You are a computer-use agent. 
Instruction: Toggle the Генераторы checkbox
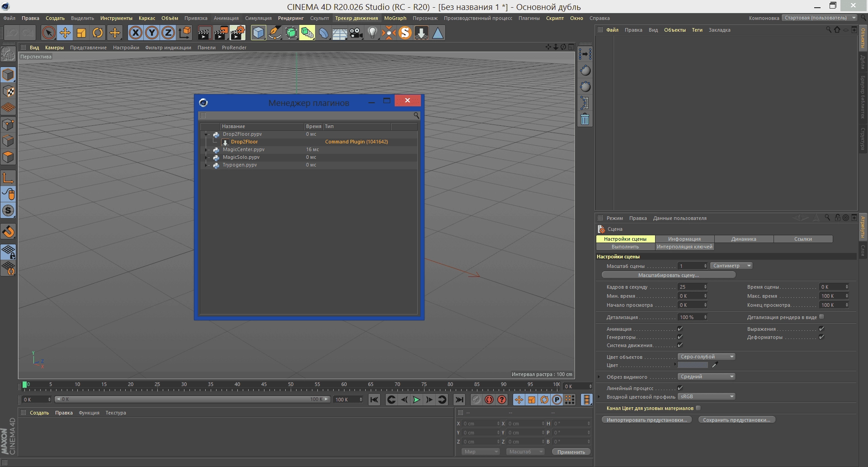tap(680, 337)
